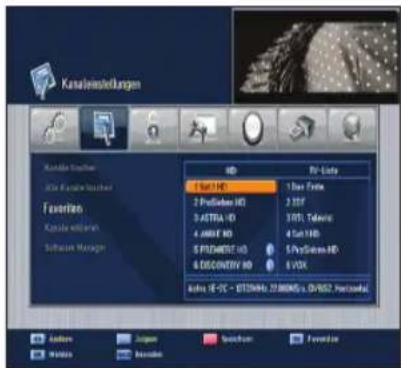
Task: Select 5 ProSieben HD in TV-Liste
Action: (323, 250)
